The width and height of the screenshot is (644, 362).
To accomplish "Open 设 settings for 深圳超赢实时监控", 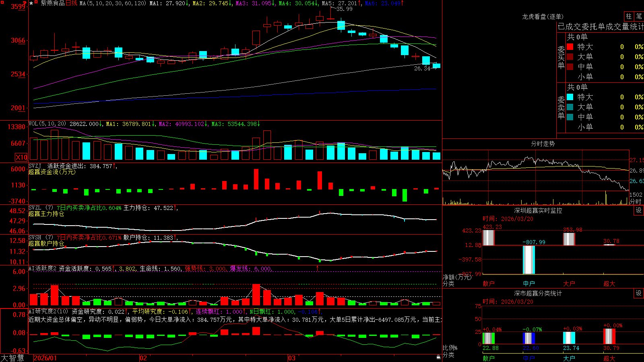I will [x=639, y=210].
